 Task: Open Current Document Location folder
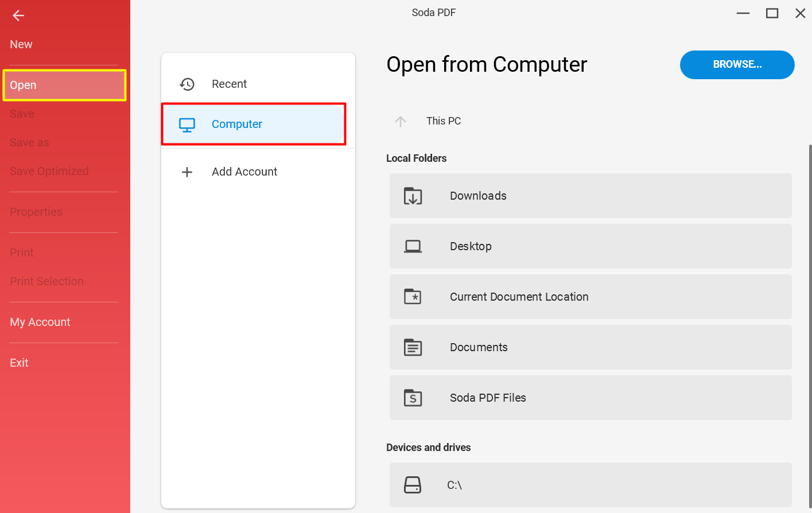pyautogui.click(x=590, y=297)
